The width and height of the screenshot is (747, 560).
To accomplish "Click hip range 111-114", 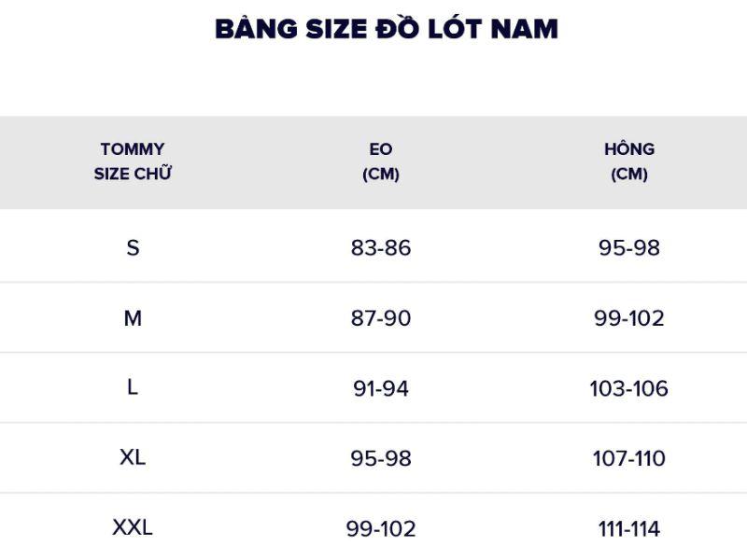I will 629,528.
